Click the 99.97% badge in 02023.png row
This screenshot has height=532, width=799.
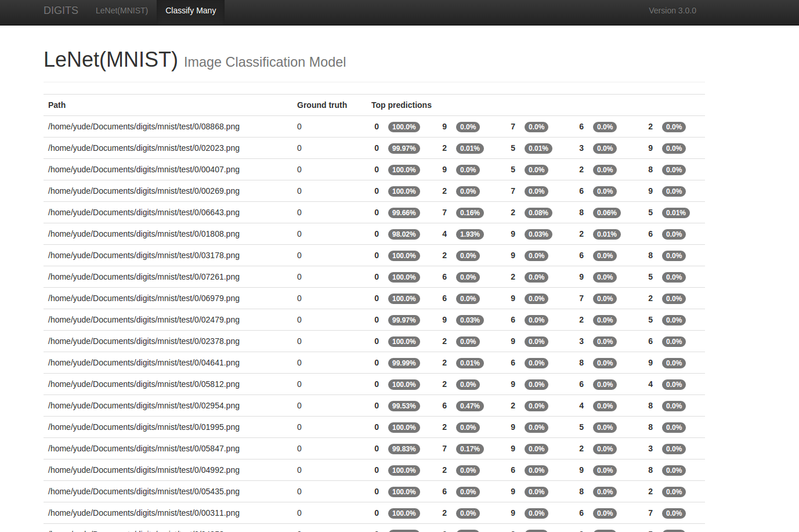pyautogui.click(x=404, y=149)
